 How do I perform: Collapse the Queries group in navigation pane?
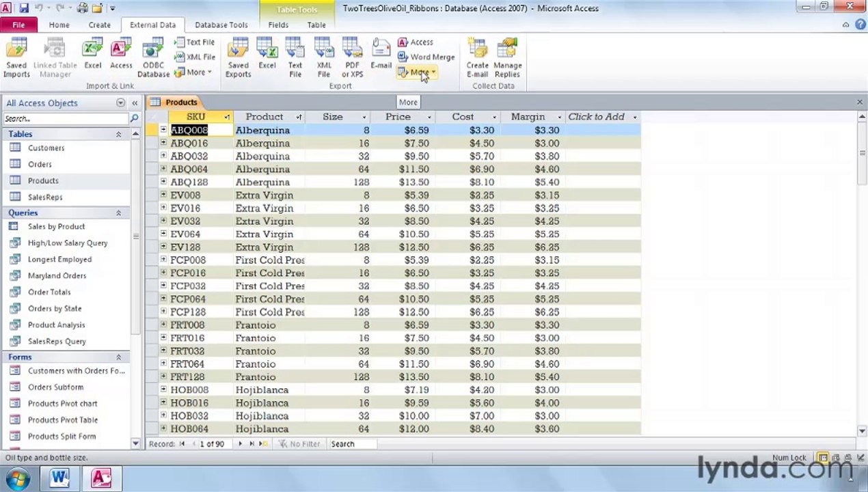coord(118,213)
